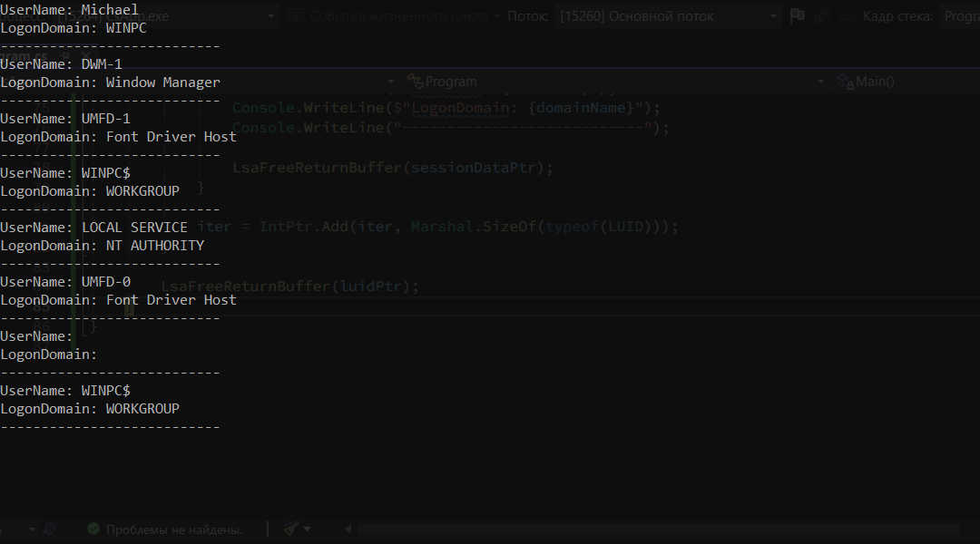The height and width of the screenshot is (544, 980).
Task: Click the green checkmark status icon
Action: tap(93, 529)
